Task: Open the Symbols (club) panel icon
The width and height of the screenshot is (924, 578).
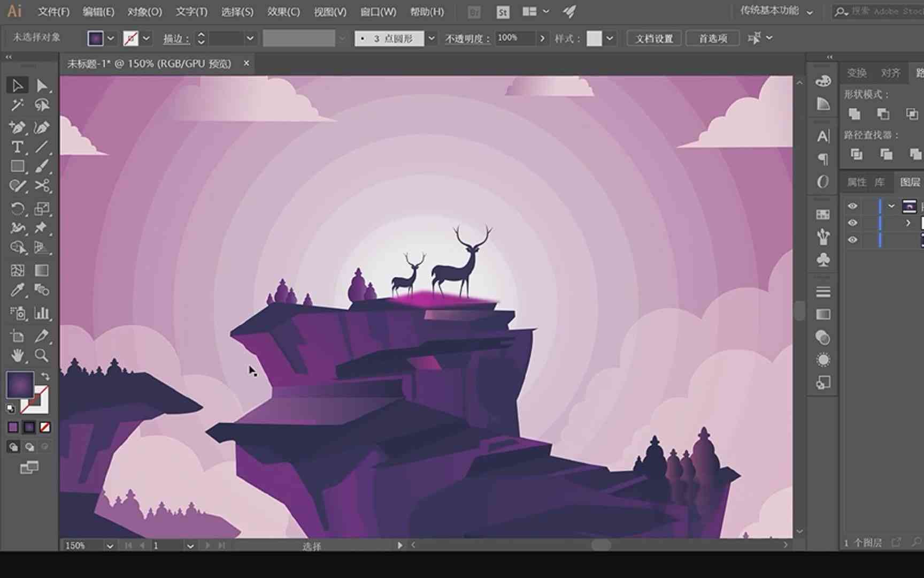Action: coord(823,260)
